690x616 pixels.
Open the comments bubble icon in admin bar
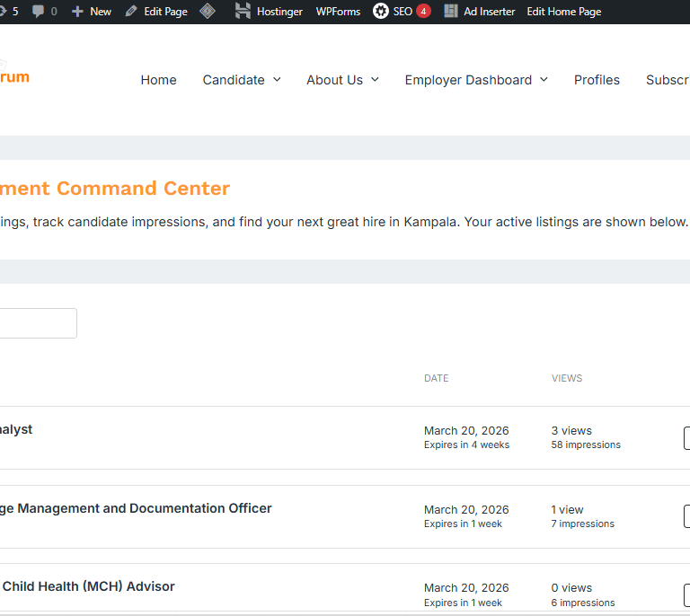pyautogui.click(x=39, y=12)
